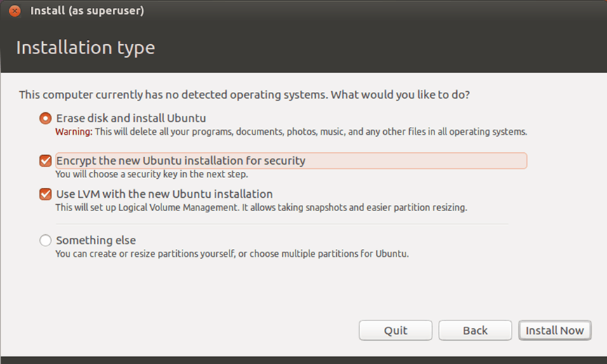
Task: Click the highlighted "Encrypt the new Ubuntu installation for security" label
Action: coord(291,161)
